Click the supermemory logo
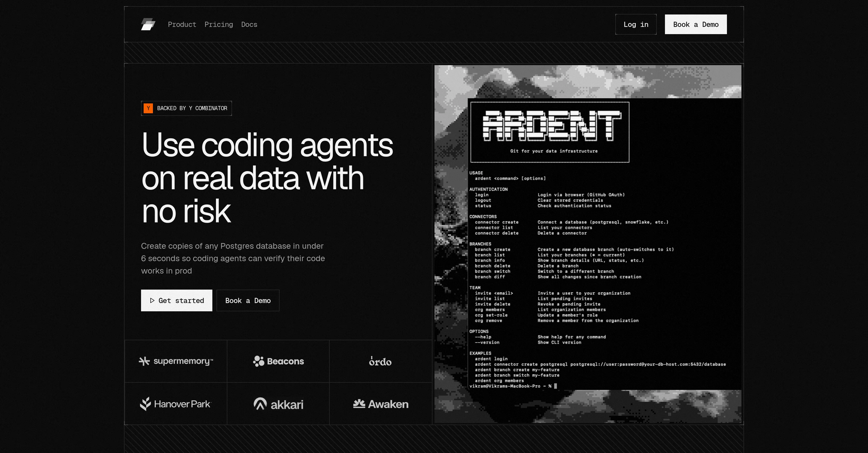Image resolution: width=868 pixels, height=453 pixels. pos(176,361)
